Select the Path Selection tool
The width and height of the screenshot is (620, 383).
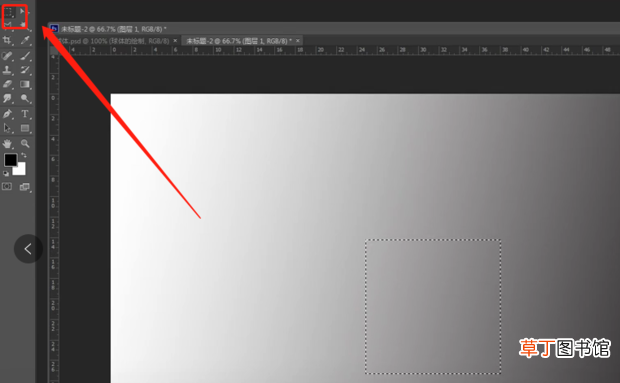click(x=7, y=128)
